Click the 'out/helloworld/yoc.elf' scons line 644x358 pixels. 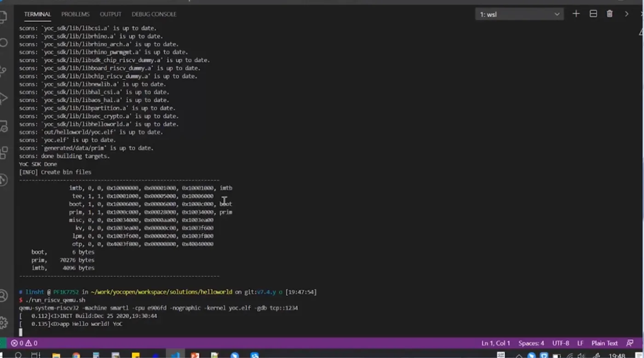point(91,132)
